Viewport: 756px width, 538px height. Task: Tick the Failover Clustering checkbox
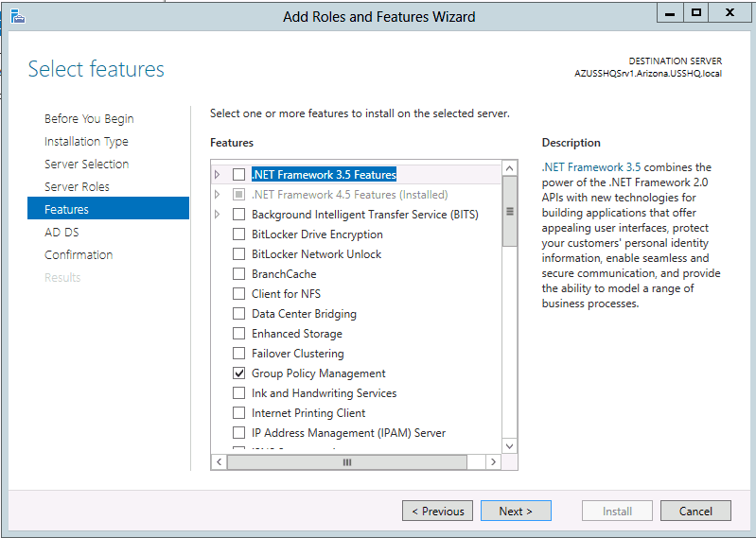238,354
